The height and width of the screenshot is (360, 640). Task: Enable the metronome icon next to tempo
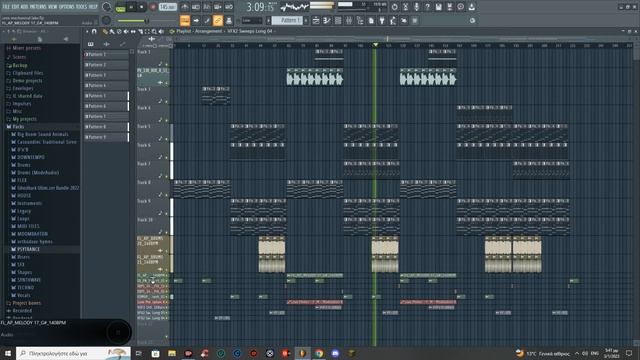pos(185,7)
